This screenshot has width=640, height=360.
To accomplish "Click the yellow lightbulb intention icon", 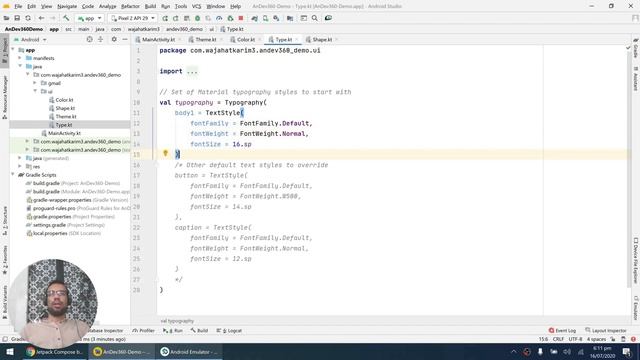I will point(165,153).
